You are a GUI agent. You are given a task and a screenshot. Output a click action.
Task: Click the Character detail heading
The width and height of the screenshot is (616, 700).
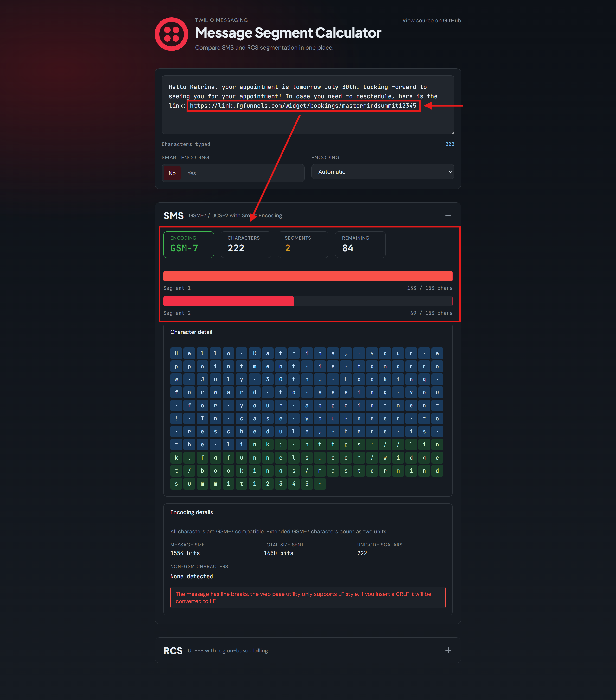point(191,332)
